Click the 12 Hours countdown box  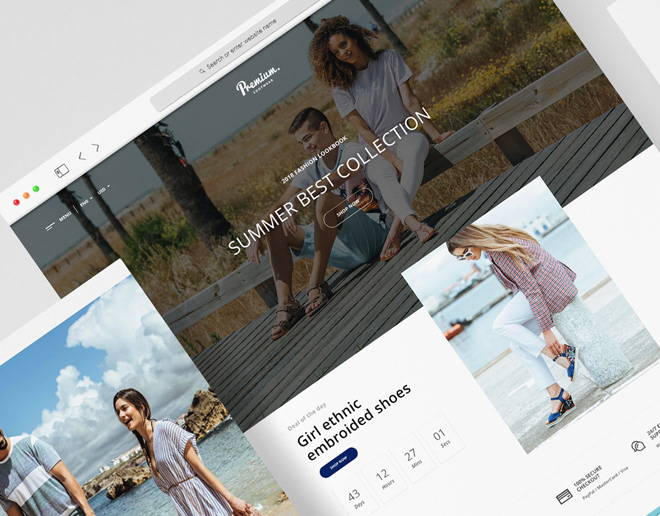click(x=384, y=478)
